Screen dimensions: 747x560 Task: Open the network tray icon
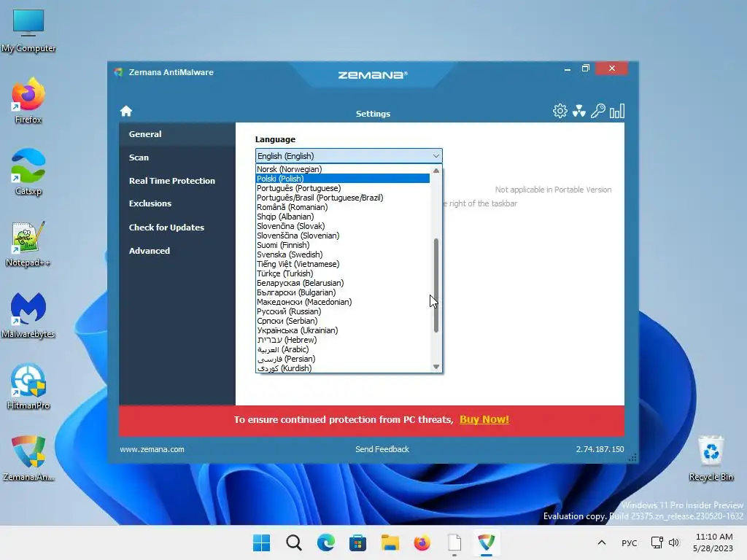[657, 542]
